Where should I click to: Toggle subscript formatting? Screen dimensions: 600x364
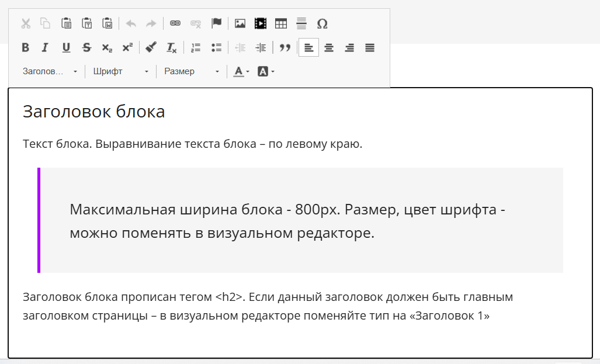pyautogui.click(x=107, y=47)
